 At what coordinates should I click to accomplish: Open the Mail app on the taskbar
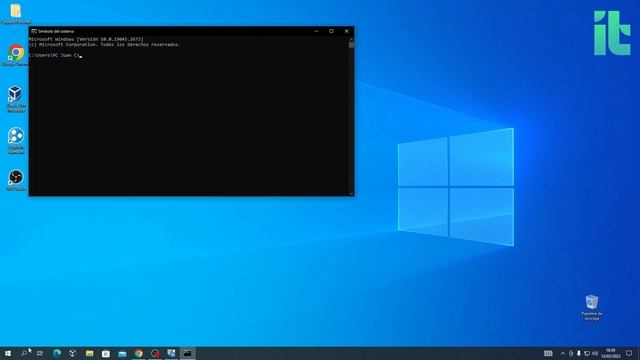click(x=122, y=353)
